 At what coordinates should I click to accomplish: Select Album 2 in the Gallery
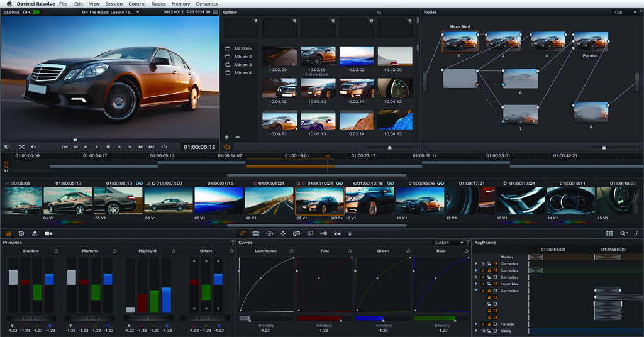[242, 57]
